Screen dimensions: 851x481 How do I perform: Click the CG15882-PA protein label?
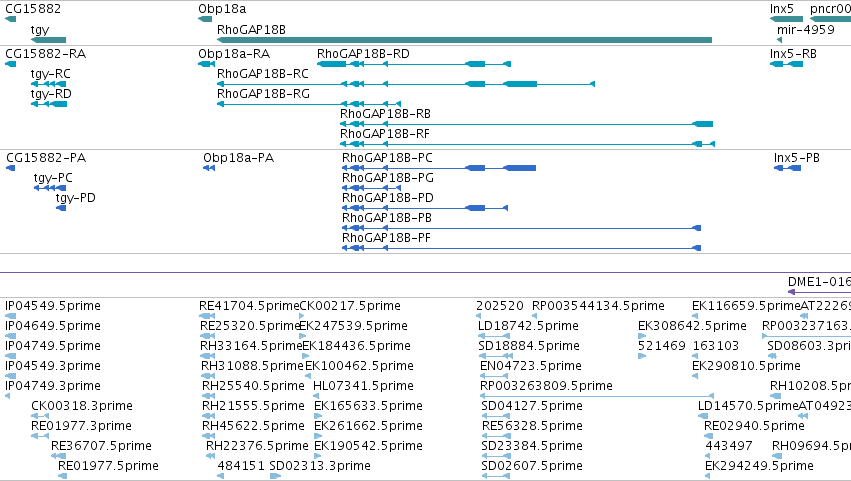(x=46, y=158)
